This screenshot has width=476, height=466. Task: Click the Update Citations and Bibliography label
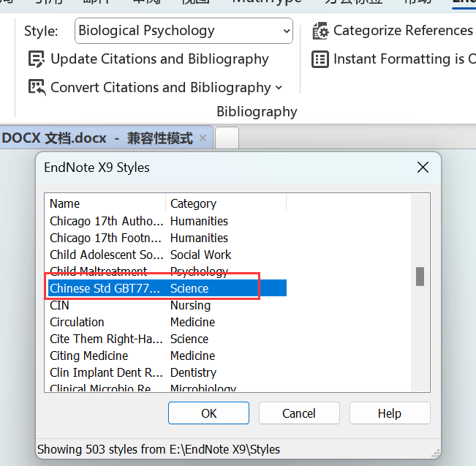click(x=159, y=59)
